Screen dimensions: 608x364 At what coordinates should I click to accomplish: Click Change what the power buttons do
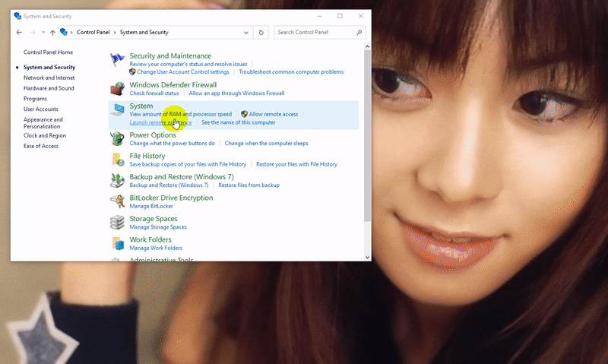[x=173, y=143]
